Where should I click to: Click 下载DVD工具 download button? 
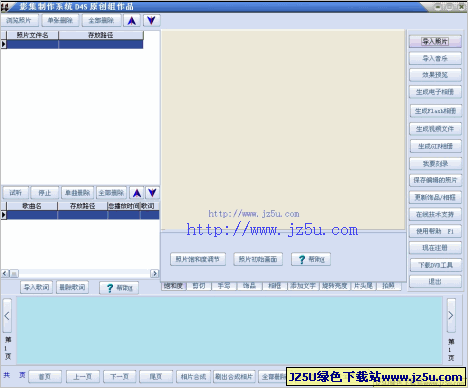435,265
